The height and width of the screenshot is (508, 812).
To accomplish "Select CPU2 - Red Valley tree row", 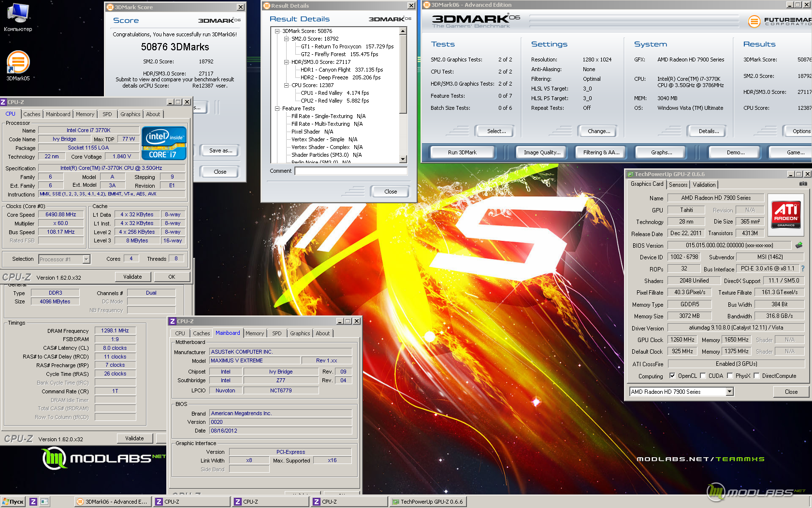I will click(x=334, y=101).
